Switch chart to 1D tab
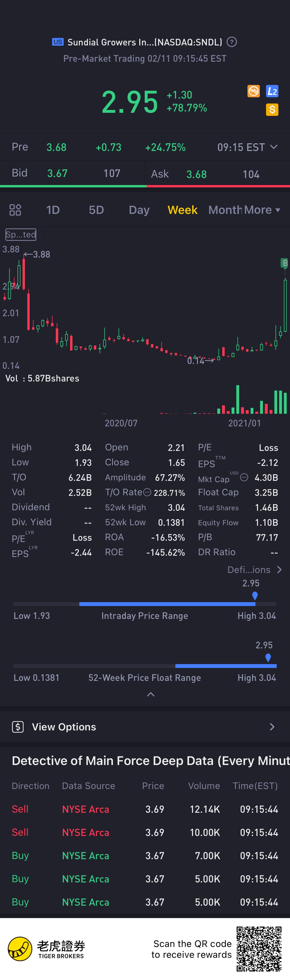This screenshot has width=290, height=980. 53,210
